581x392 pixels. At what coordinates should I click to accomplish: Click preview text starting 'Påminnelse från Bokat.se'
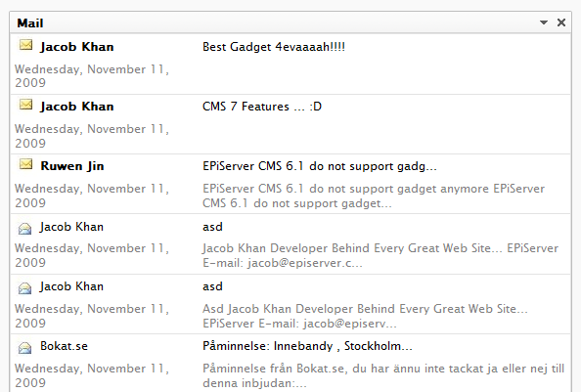coord(383,375)
